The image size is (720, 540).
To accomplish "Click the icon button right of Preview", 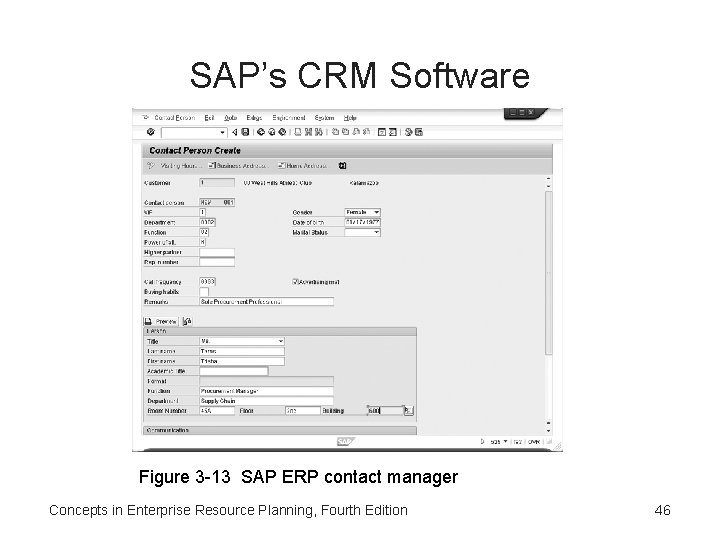I will click(187, 321).
